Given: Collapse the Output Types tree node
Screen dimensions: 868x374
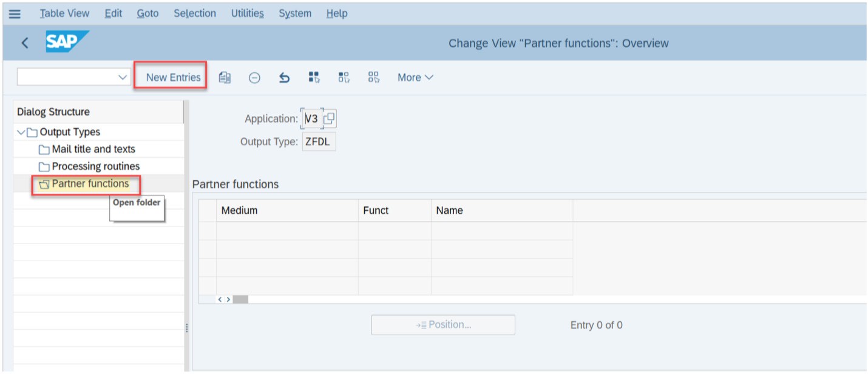Looking at the screenshot, I should click(22, 132).
